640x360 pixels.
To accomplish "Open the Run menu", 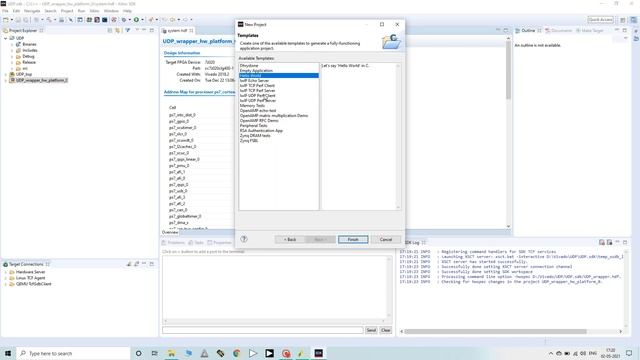I will pos(82,11).
